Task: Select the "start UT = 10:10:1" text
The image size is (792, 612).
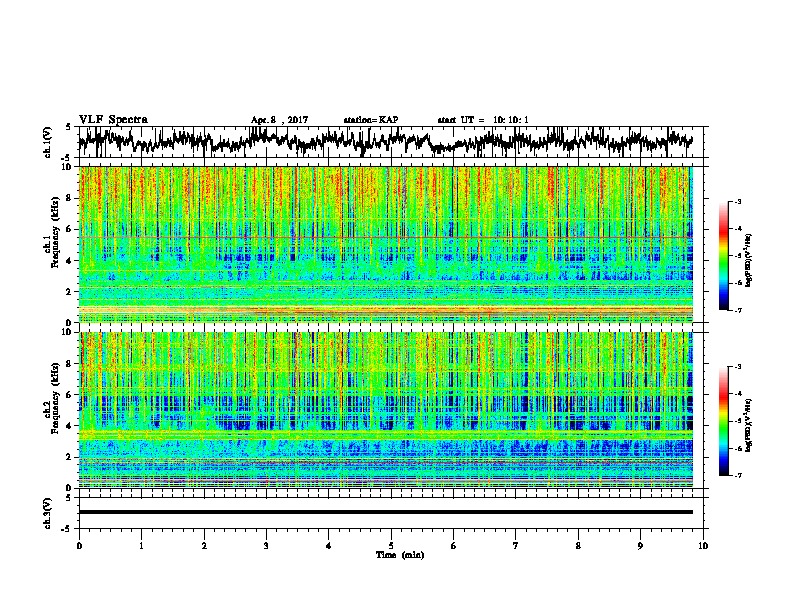Action: (x=483, y=120)
